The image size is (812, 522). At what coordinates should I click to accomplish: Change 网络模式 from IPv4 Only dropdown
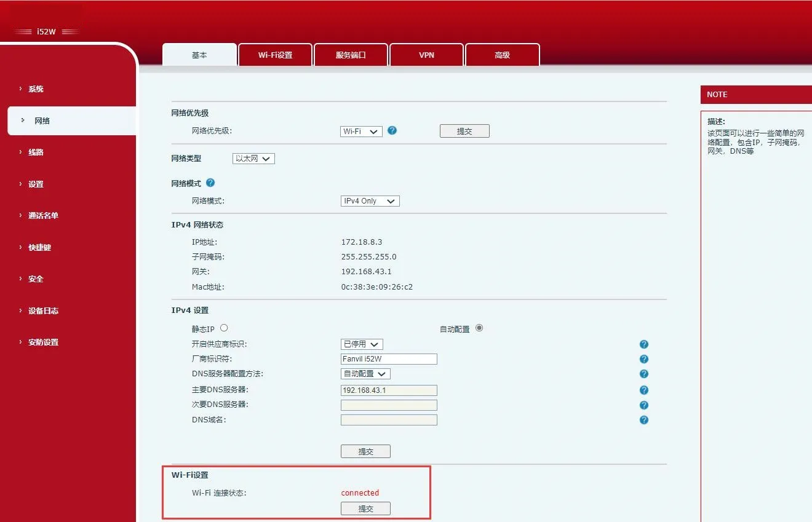coord(369,200)
